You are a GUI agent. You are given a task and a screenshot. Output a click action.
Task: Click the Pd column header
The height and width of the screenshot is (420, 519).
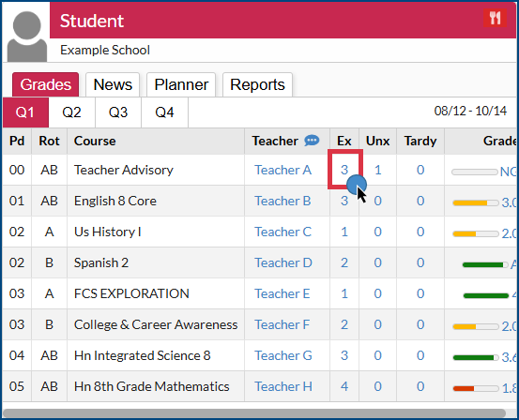[x=17, y=141]
